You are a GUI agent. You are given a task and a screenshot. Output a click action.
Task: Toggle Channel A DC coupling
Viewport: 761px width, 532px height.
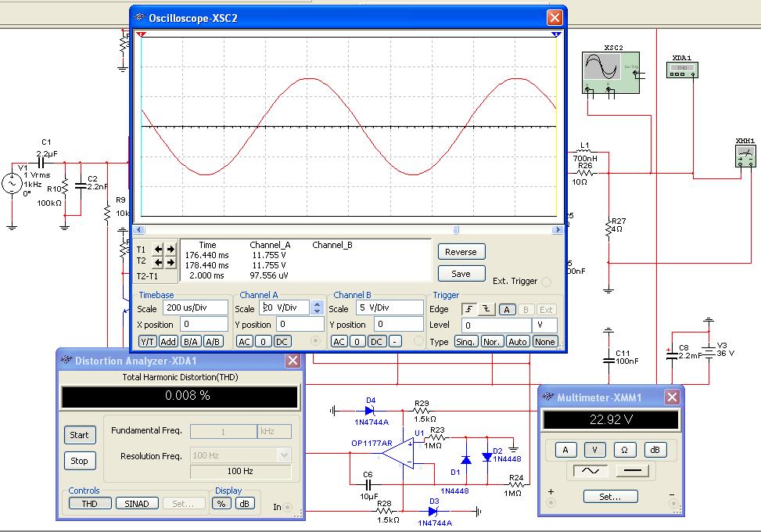tap(282, 342)
